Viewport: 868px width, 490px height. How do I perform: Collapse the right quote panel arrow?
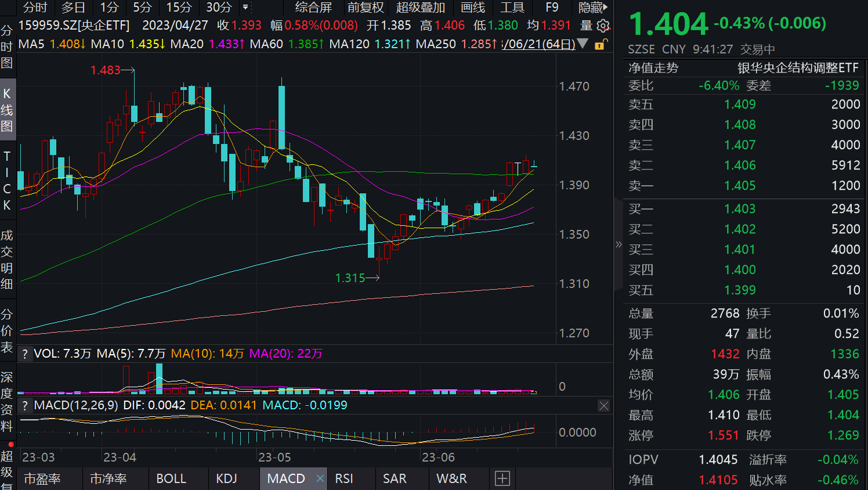point(619,244)
